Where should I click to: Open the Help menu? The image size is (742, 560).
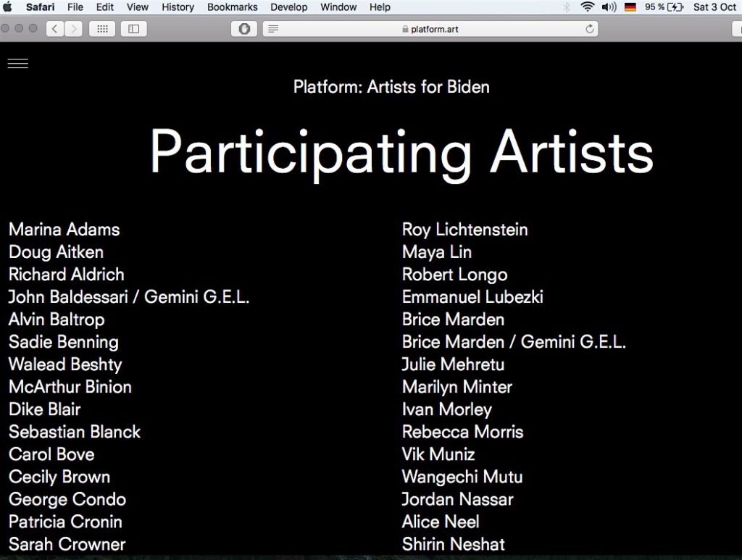coord(380,7)
